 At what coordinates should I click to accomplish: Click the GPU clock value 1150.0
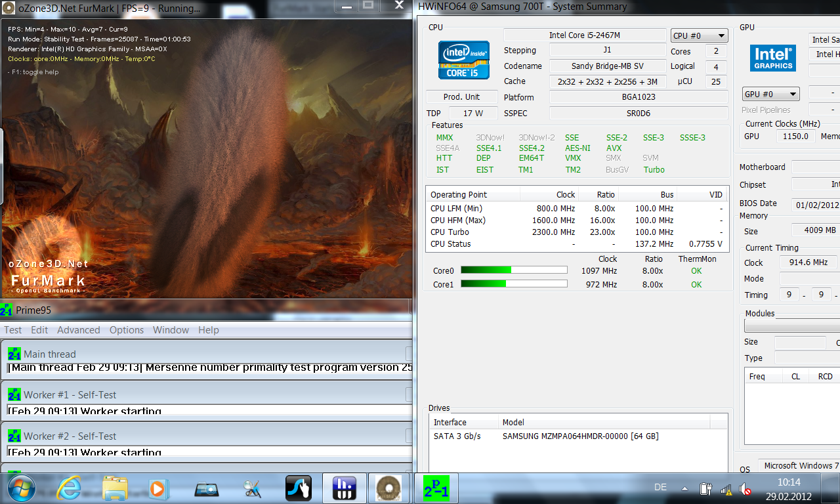(796, 136)
